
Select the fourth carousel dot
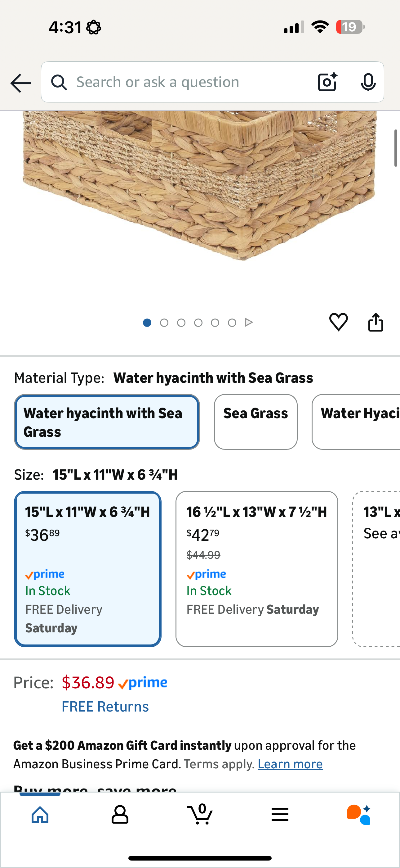tap(198, 322)
